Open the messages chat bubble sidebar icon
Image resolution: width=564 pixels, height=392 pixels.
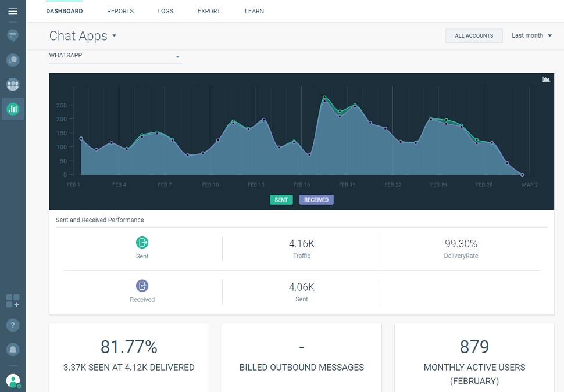pos(13,36)
